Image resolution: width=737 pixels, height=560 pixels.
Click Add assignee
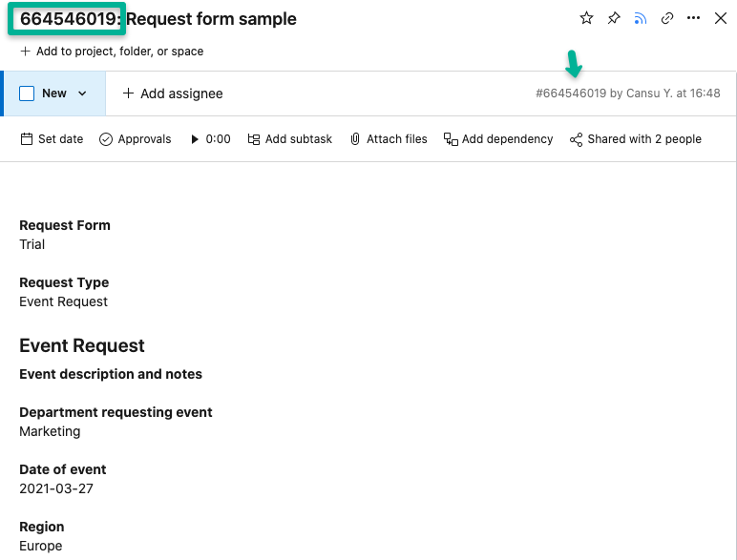(x=172, y=93)
